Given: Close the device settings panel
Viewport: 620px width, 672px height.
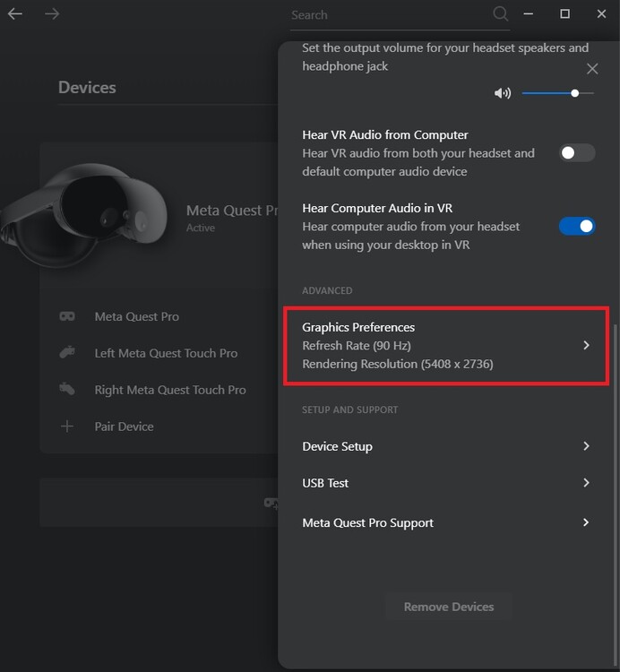Looking at the screenshot, I should pyautogui.click(x=592, y=69).
